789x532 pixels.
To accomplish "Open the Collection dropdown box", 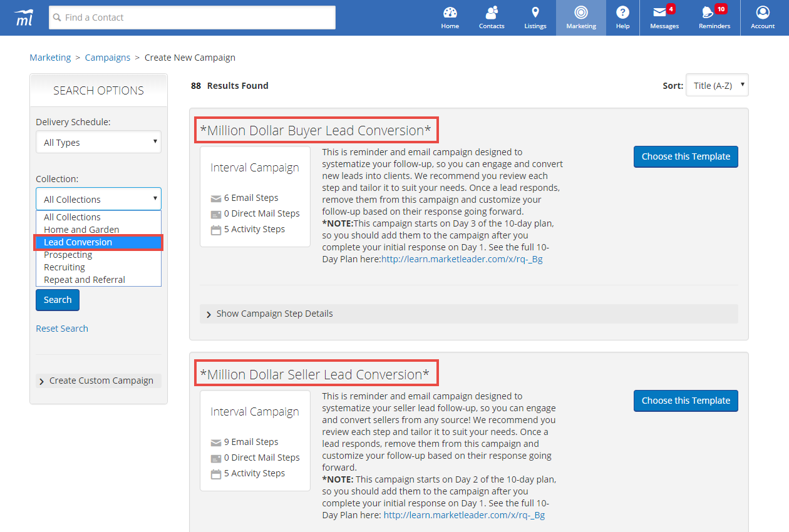I will [98, 199].
